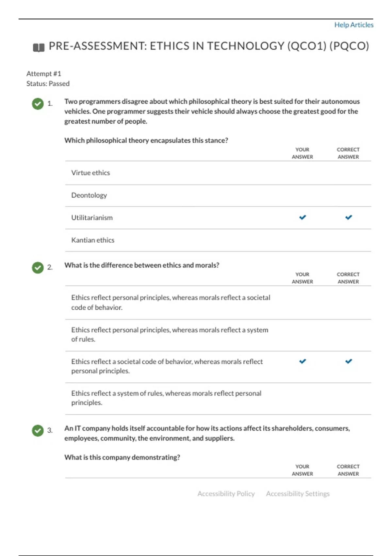Click the Correct Answer checkmark for question 2

(x=348, y=361)
